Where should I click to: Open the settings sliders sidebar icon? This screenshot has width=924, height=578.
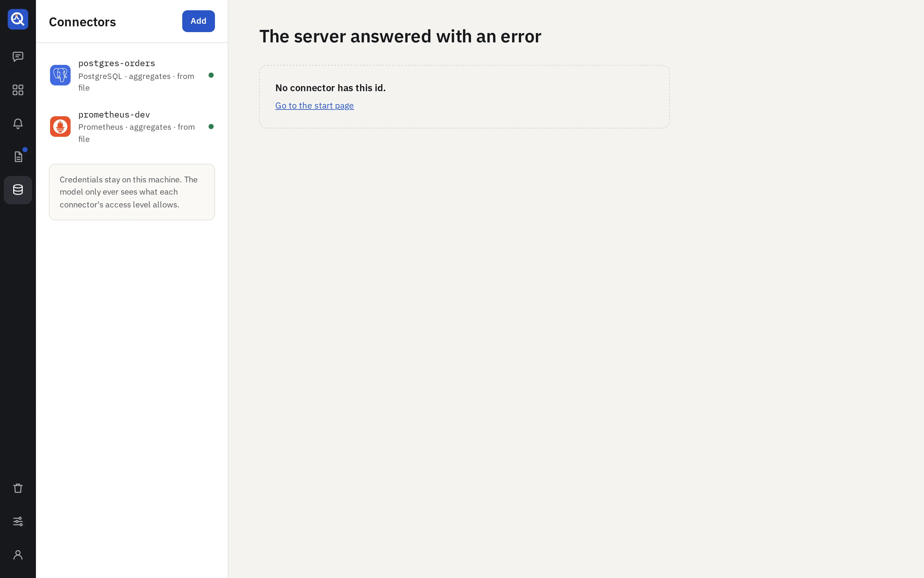[18, 521]
